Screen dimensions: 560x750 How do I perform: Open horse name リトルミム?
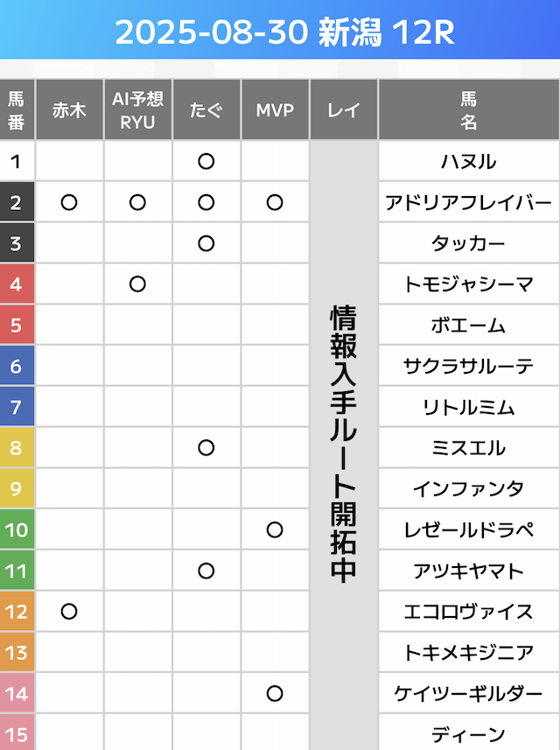[x=468, y=407]
